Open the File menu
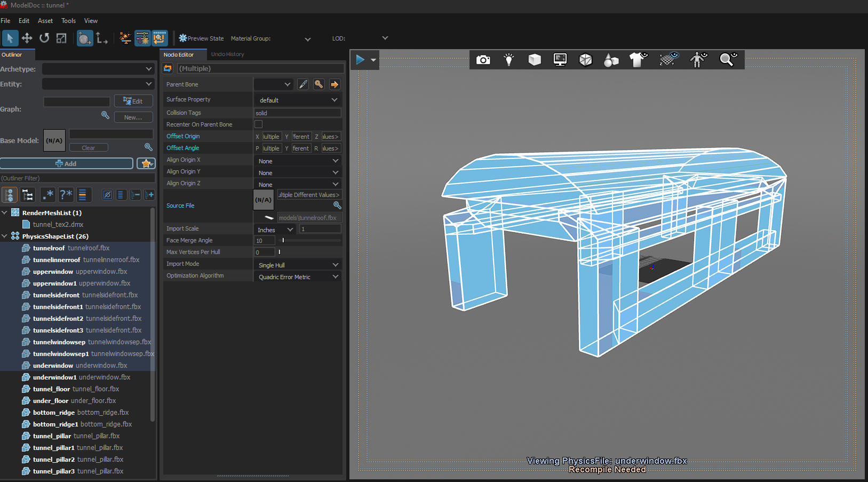This screenshot has width=868, height=482. [x=5, y=21]
